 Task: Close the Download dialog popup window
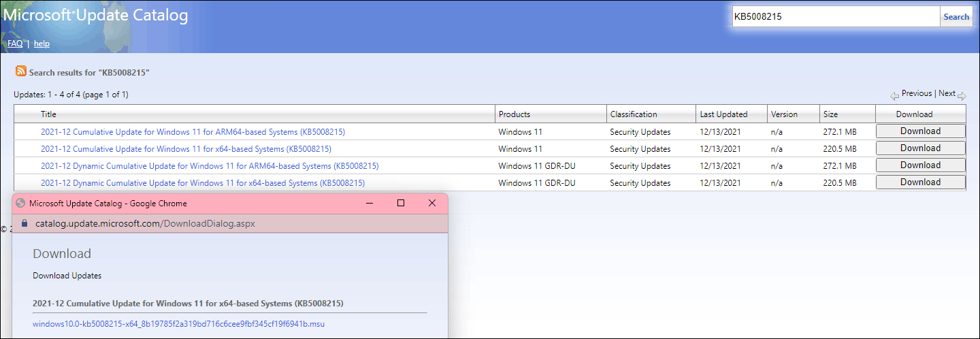pos(432,203)
